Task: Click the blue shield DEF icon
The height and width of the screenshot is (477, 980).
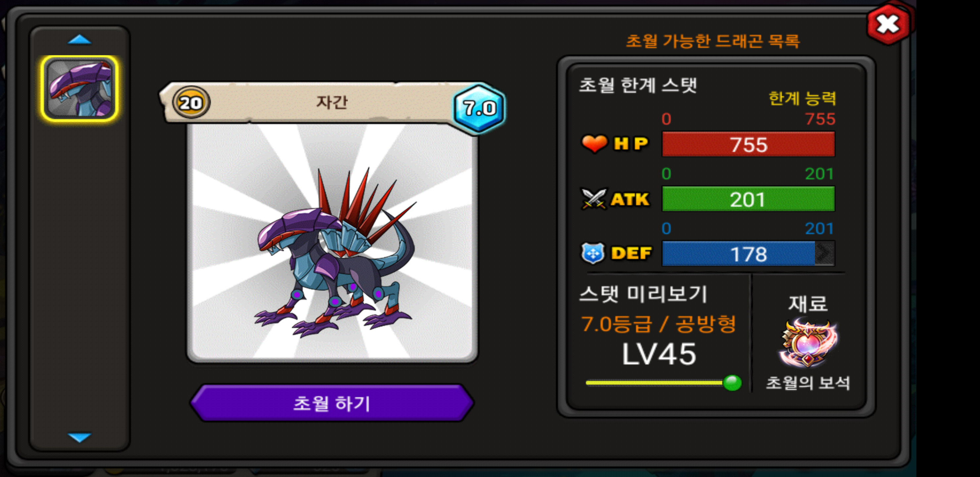Action: point(593,253)
